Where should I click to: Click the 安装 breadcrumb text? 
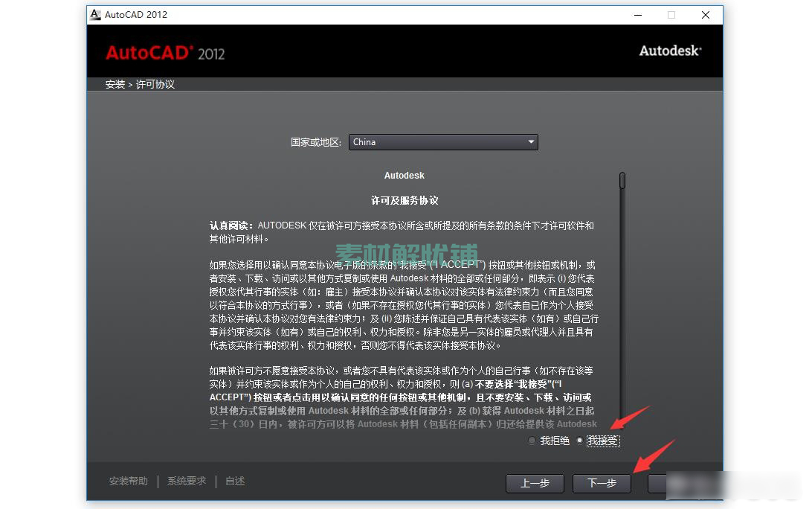click(x=115, y=85)
